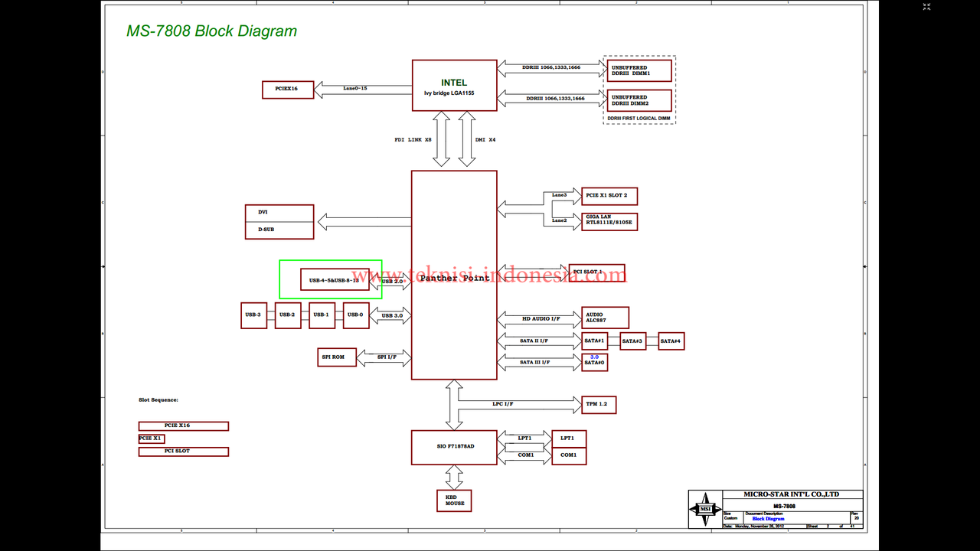The image size is (980, 551).
Task: Click the GIGA LAN RTL8111E block
Action: tap(609, 221)
